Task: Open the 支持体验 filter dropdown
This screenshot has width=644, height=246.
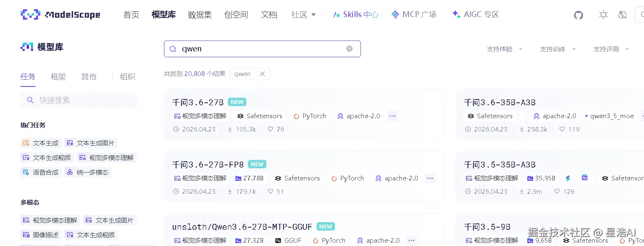Action: [505, 49]
